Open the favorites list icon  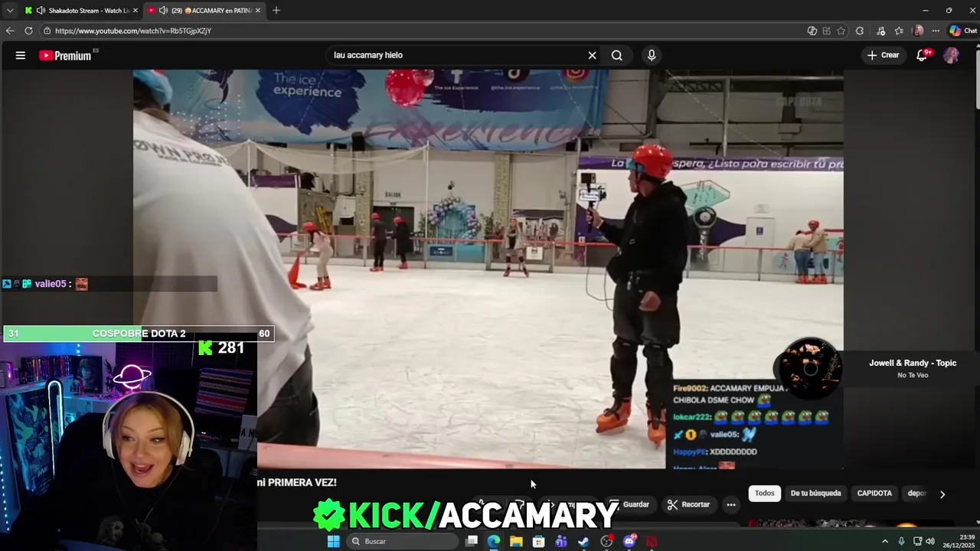tap(899, 31)
